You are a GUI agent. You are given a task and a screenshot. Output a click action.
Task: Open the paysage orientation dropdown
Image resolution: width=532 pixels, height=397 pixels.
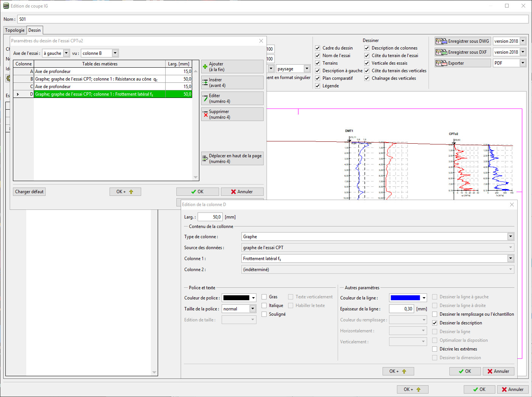307,69
